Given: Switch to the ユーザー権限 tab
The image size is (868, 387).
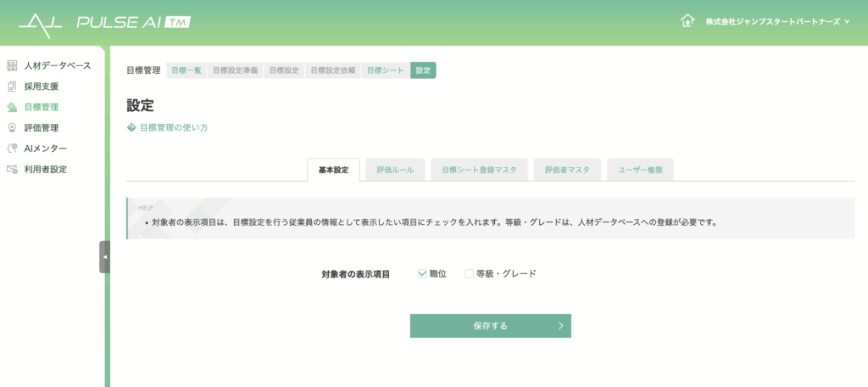Looking at the screenshot, I should [640, 170].
